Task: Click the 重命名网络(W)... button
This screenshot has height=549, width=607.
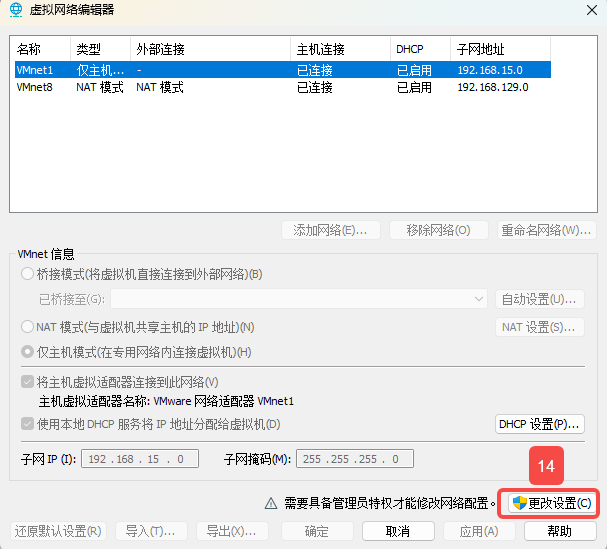Action: point(547,230)
